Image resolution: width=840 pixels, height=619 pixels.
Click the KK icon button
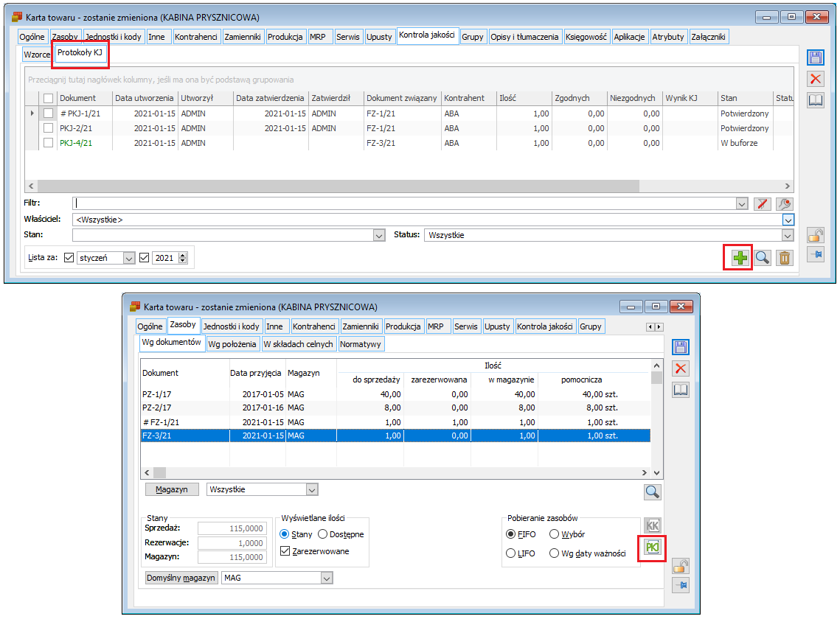(652, 526)
